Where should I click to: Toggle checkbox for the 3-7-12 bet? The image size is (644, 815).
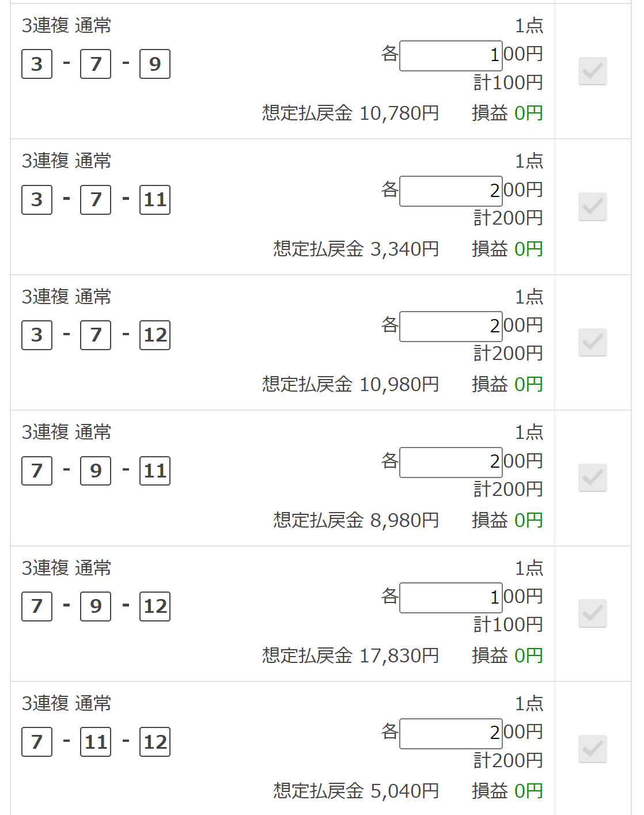pos(592,342)
